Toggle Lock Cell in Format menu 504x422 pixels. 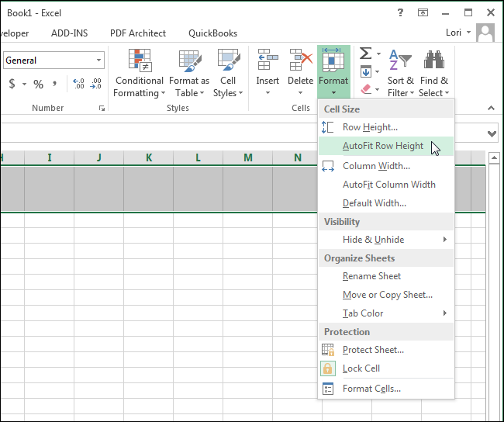click(x=361, y=368)
